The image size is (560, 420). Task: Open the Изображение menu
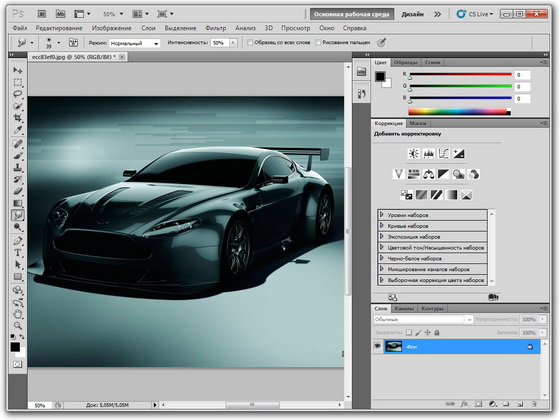[111, 28]
